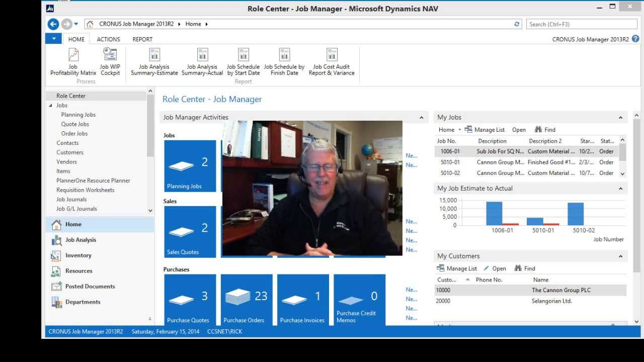This screenshot has width=644, height=362.
Task: Open Order Jobs in navigation tree
Action: click(74, 134)
